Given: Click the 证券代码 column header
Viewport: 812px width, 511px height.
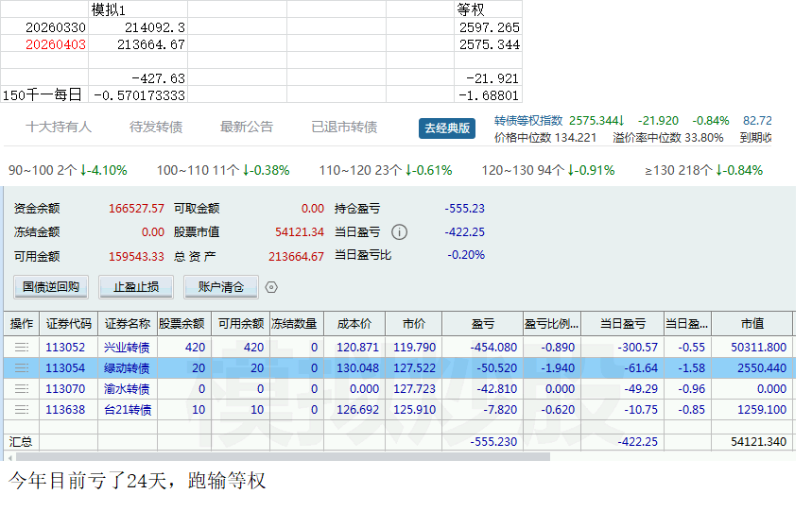Looking at the screenshot, I should (69, 324).
